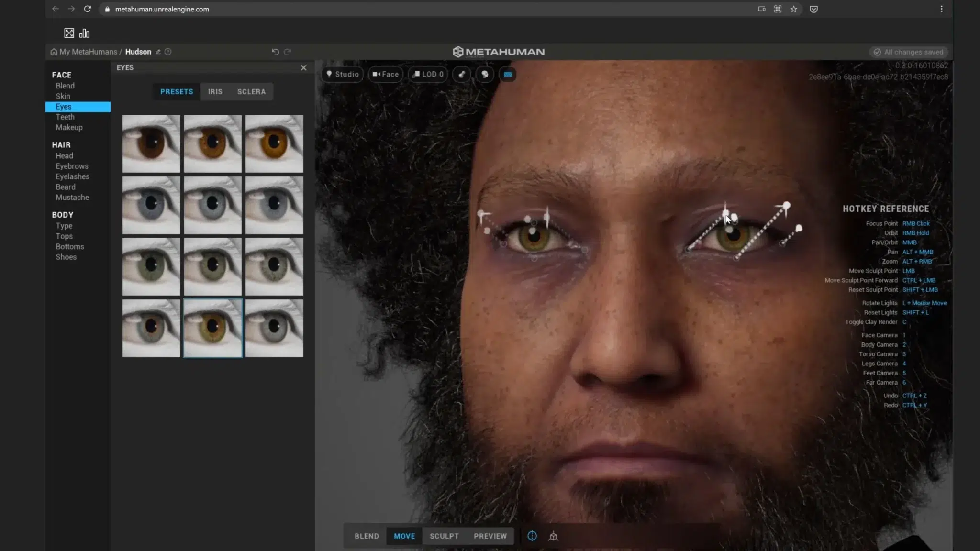Image resolution: width=980 pixels, height=551 pixels.
Task: Open the LOD 0 level dropdown
Action: coord(429,74)
